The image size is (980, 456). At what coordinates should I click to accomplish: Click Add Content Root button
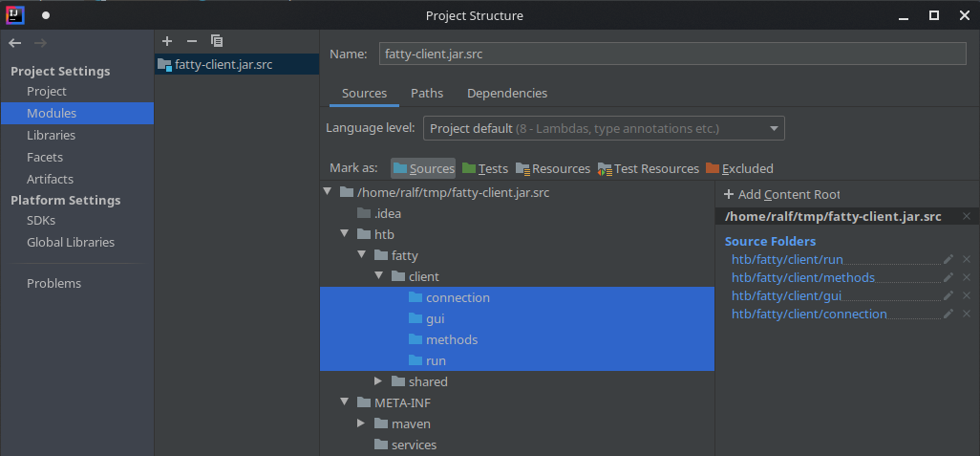(781, 194)
